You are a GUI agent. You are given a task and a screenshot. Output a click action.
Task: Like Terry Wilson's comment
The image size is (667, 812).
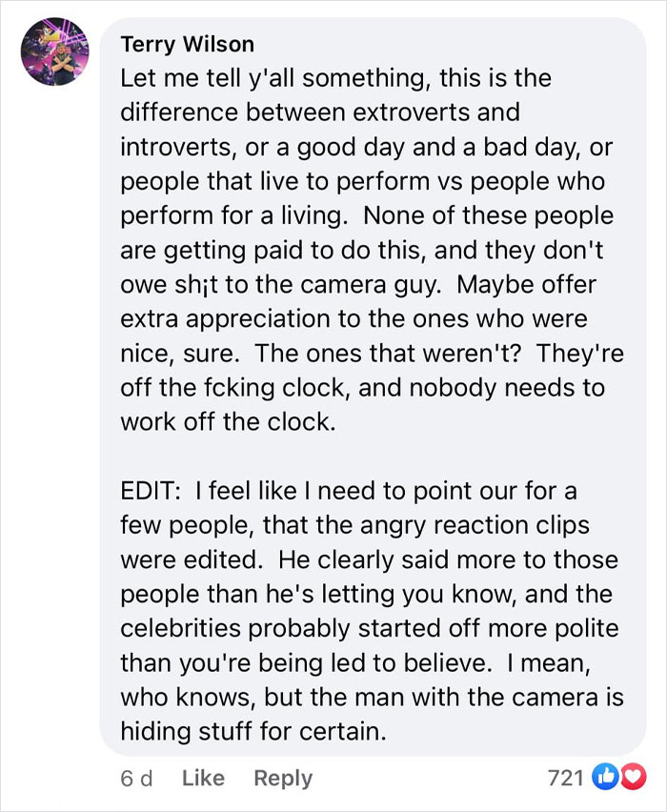point(202,778)
